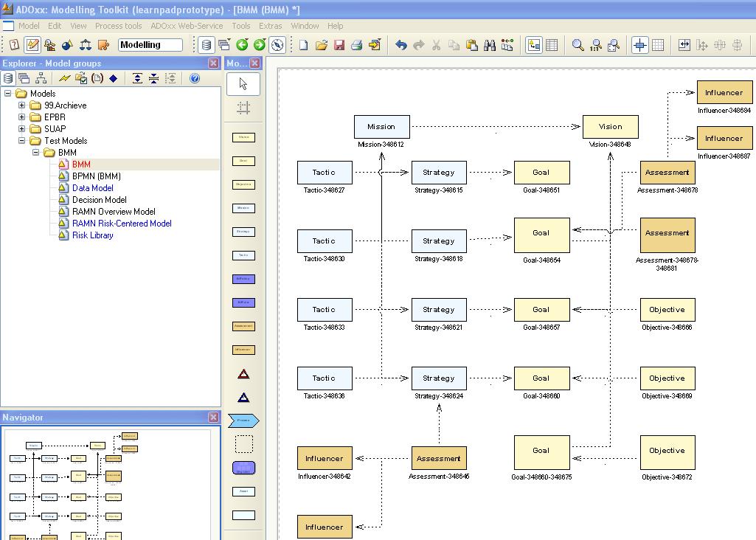
Task: Click the Save model toolbar icon
Action: (339, 45)
